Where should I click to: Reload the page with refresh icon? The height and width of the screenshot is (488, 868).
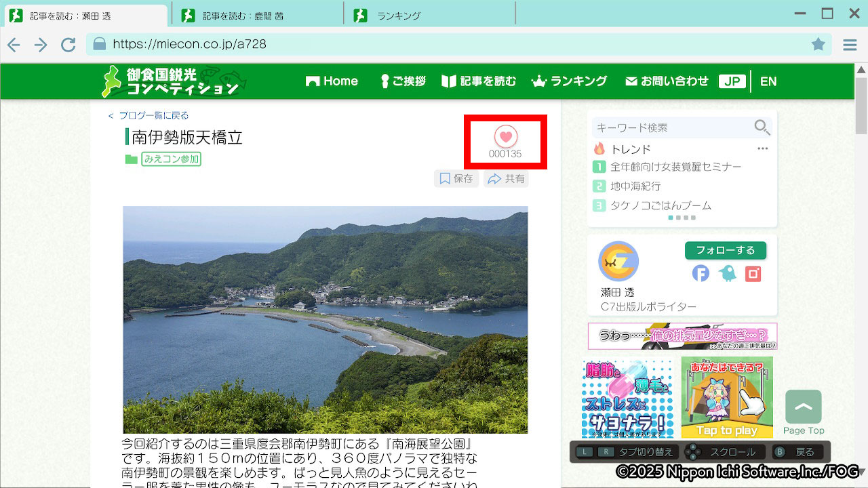[x=68, y=45]
